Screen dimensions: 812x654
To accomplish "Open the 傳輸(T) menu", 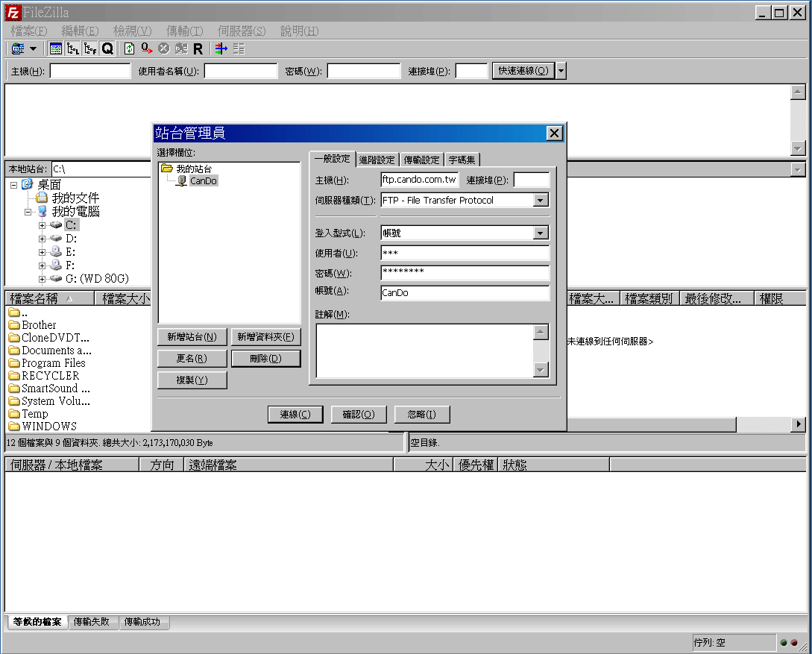I will 184,31.
